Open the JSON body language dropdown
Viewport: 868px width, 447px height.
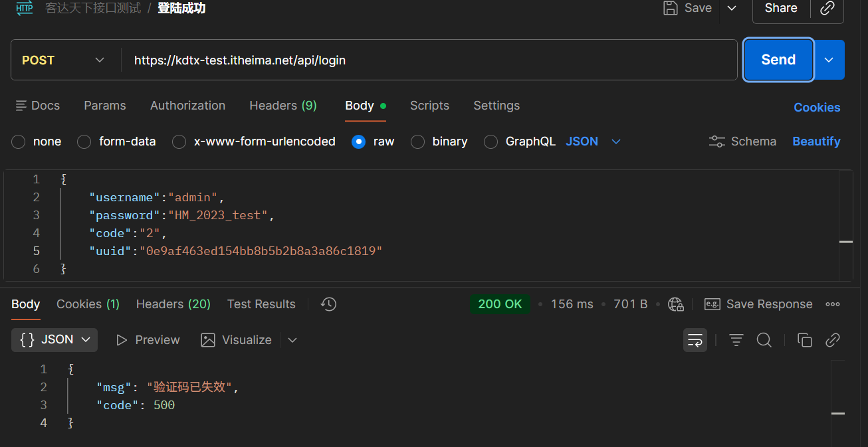(593, 141)
